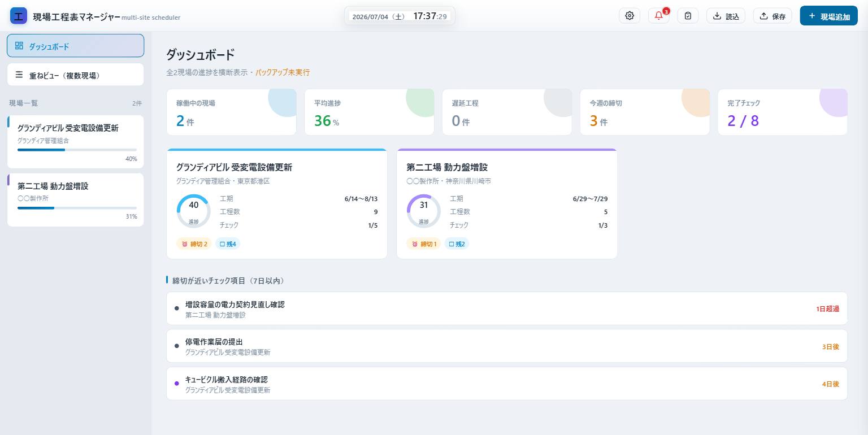Click the date and time display in header
The image size is (868, 435).
(400, 16)
